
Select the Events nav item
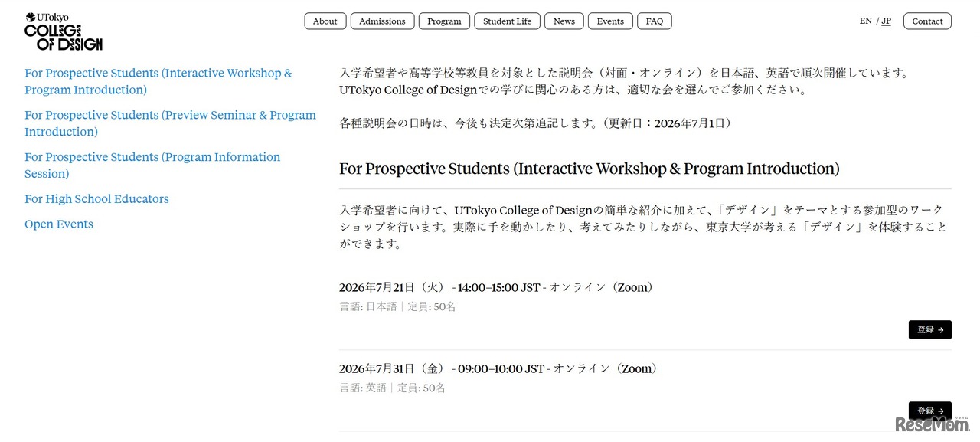pyautogui.click(x=610, y=21)
